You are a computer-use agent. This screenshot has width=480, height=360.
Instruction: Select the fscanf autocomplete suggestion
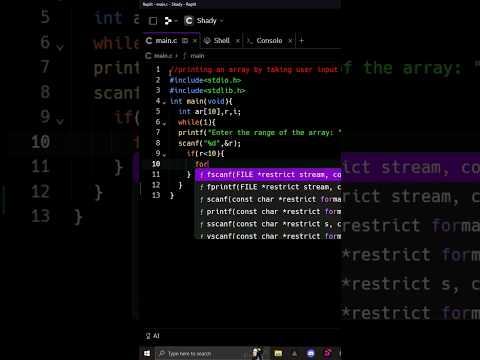click(x=268, y=175)
